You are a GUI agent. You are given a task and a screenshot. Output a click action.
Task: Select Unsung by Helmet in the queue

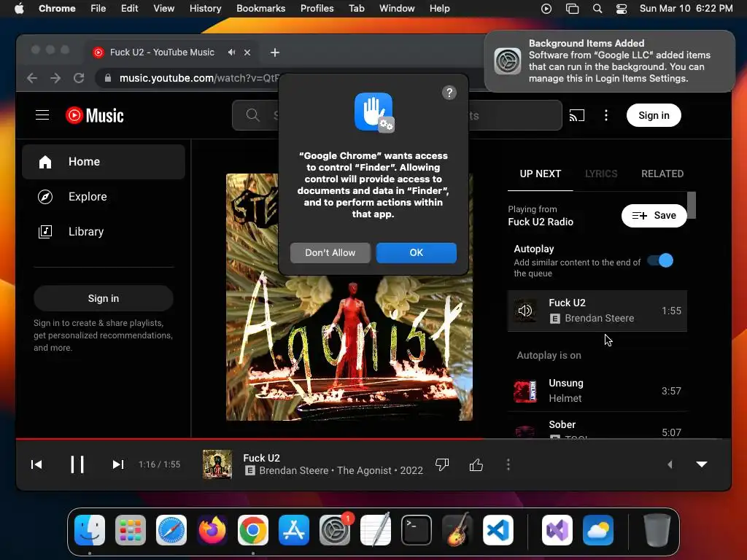click(x=597, y=391)
